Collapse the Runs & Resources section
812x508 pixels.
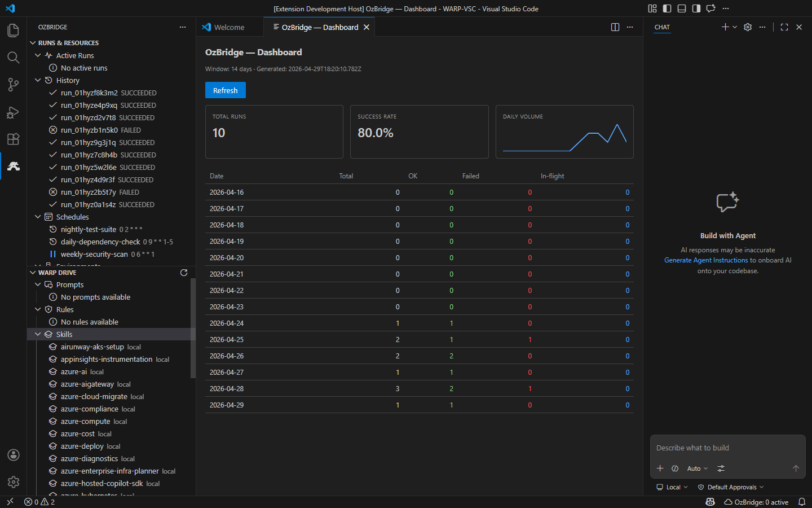pyautogui.click(x=33, y=43)
